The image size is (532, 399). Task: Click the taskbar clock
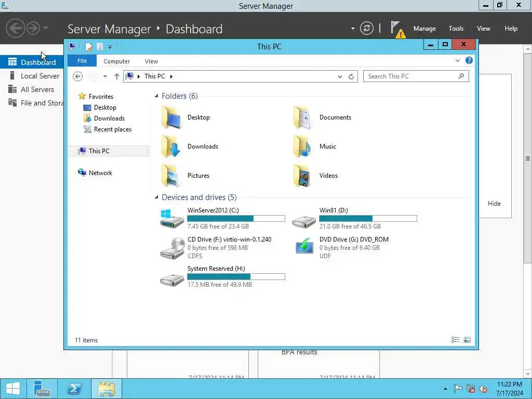pos(509,389)
